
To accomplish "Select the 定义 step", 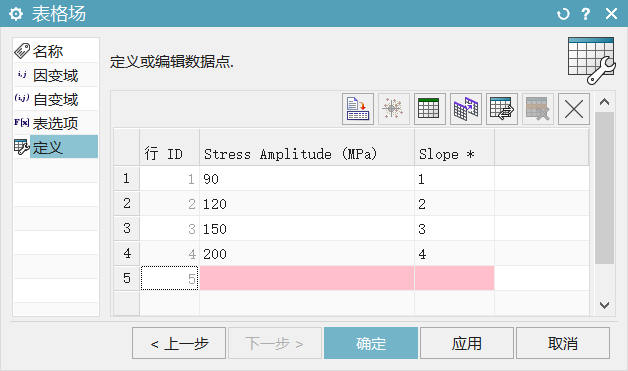I will 56,147.
